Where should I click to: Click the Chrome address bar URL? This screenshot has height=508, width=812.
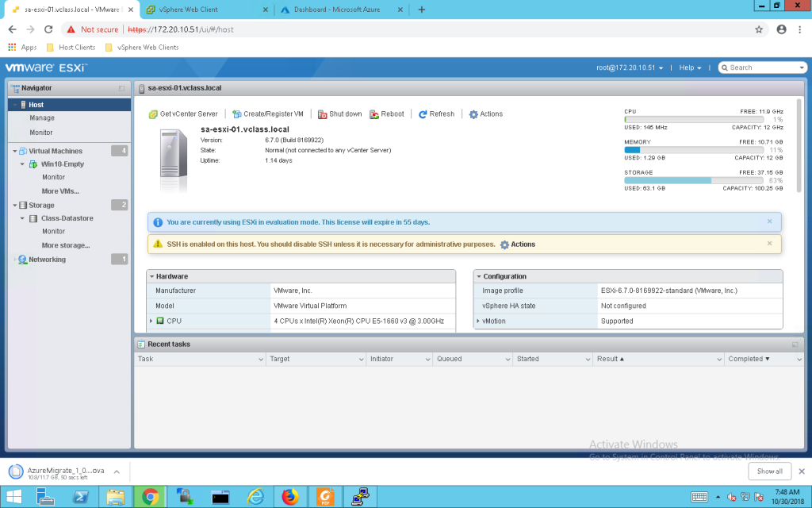pyautogui.click(x=181, y=29)
